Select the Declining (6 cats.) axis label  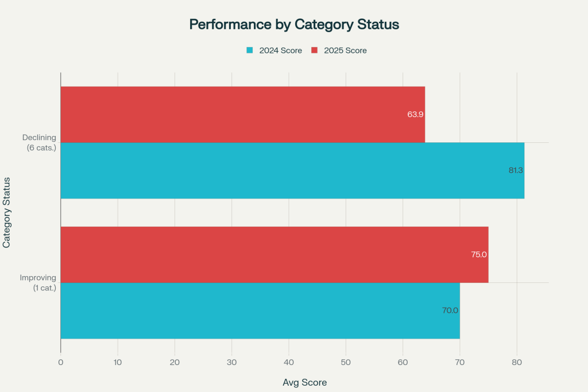pos(39,142)
